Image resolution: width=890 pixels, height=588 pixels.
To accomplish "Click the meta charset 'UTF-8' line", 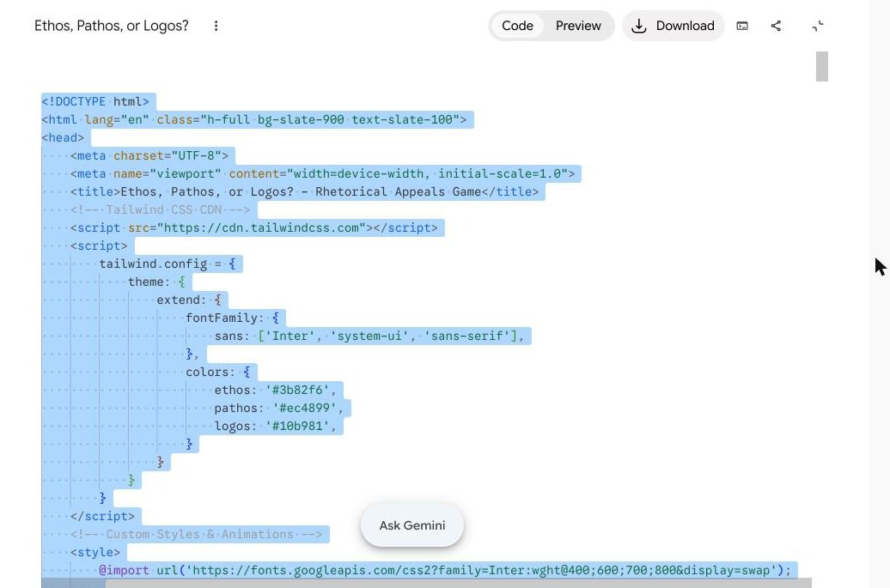I will 149,156.
